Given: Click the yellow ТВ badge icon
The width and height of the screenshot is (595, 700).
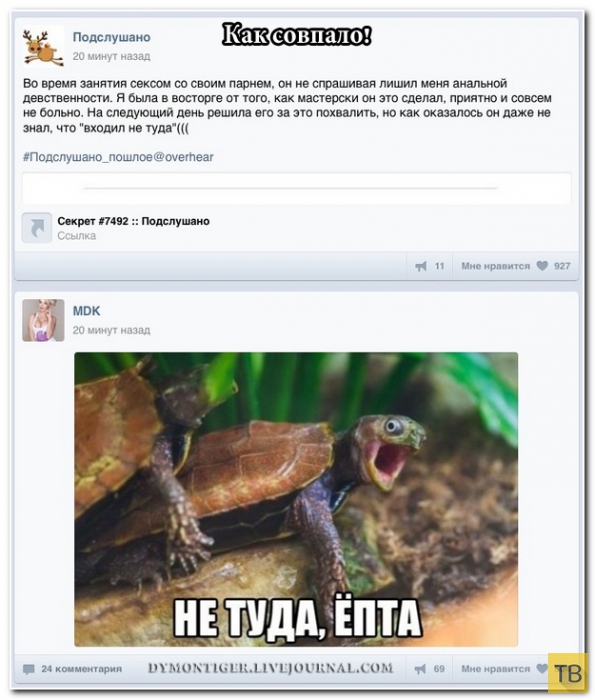Looking at the screenshot, I should (568, 673).
